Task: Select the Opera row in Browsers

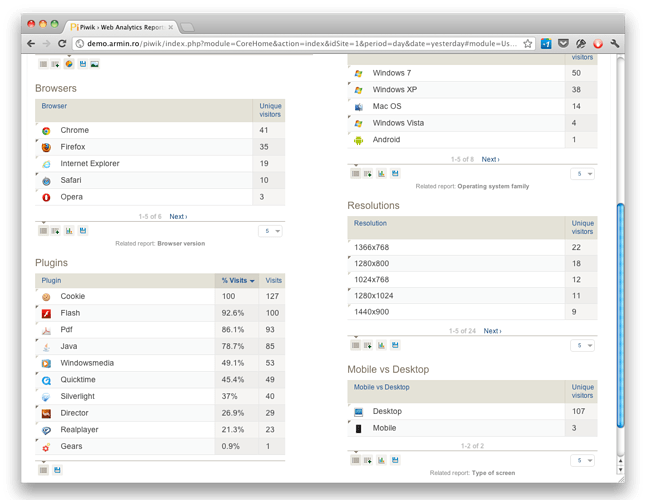Action: pos(160,197)
